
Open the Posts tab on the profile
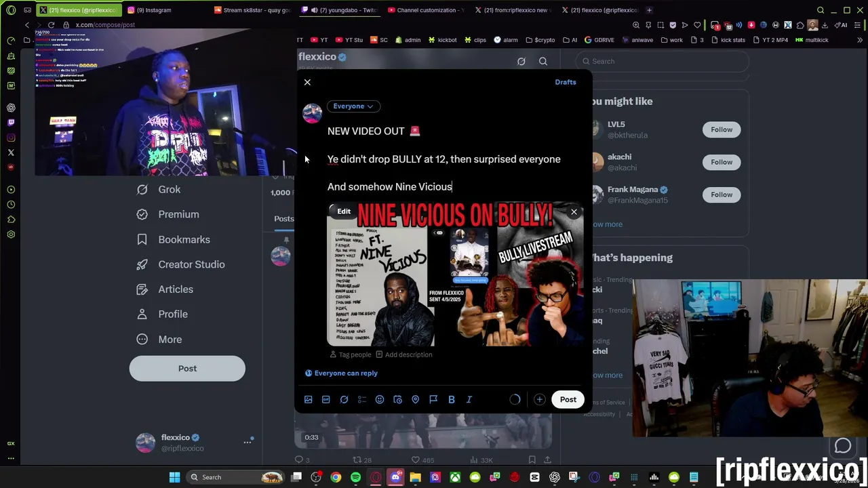tap(284, 219)
